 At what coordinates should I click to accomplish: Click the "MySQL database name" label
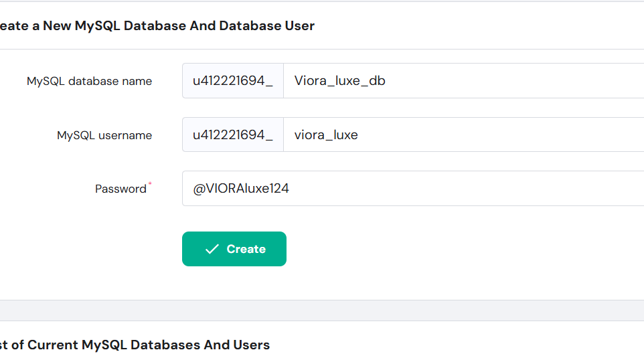tap(89, 81)
